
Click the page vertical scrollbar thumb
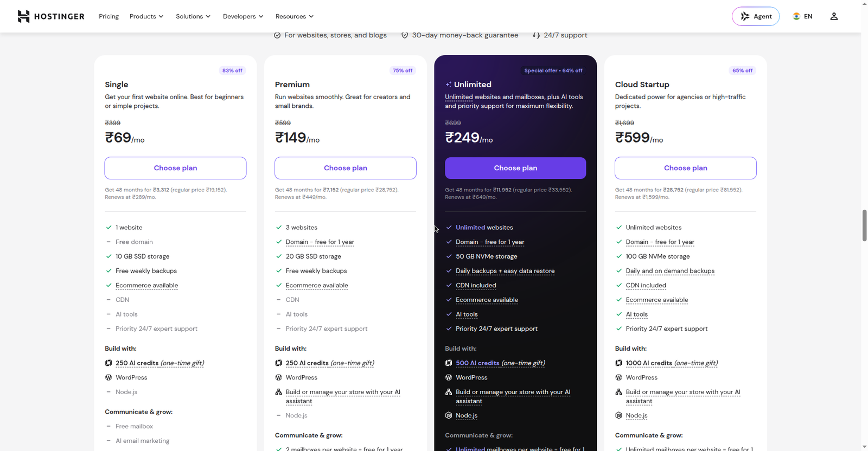[x=864, y=225]
